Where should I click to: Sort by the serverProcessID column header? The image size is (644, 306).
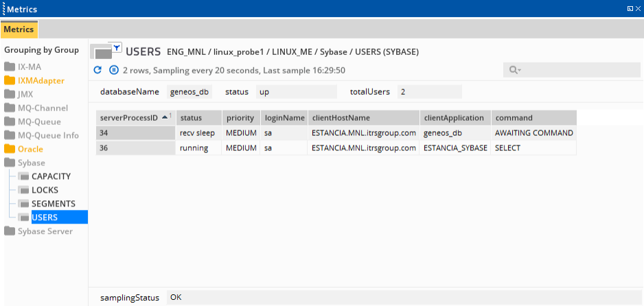[x=136, y=118]
